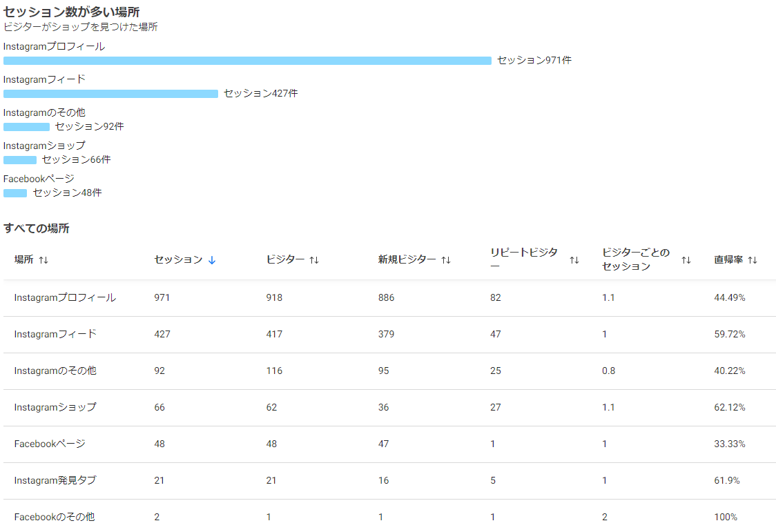Select the Instagramフィード table row name
776x532 pixels.
point(55,334)
